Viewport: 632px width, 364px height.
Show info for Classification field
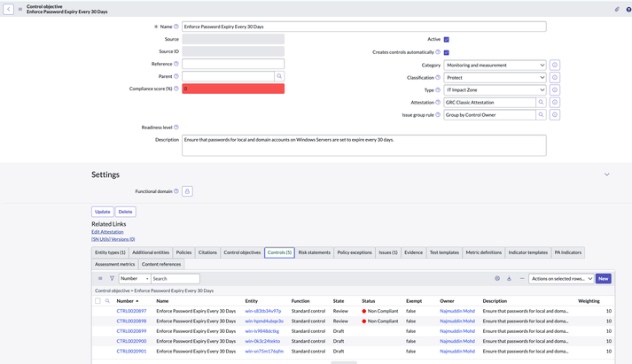click(x=555, y=77)
